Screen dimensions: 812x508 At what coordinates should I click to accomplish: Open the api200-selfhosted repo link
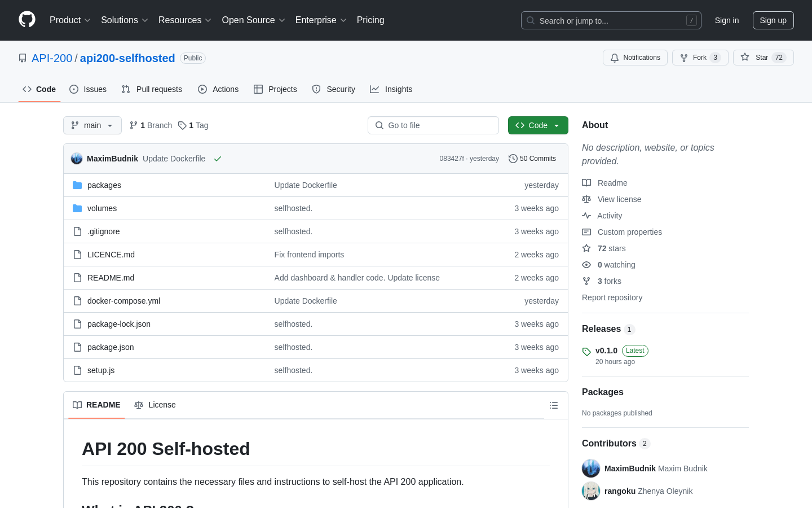coord(127,58)
